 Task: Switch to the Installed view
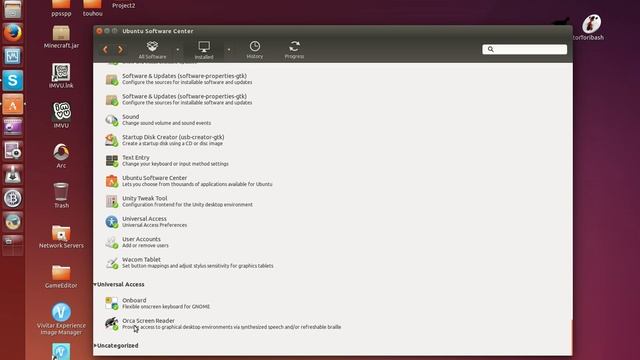pyautogui.click(x=204, y=50)
